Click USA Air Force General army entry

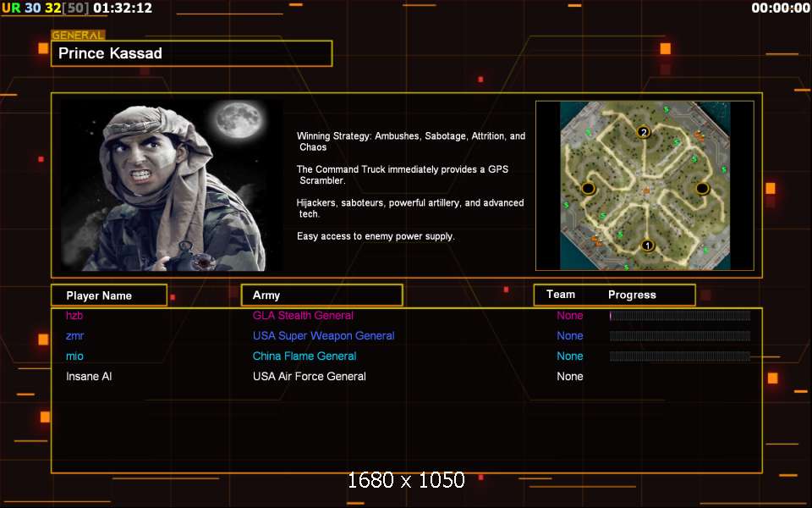[x=310, y=376]
